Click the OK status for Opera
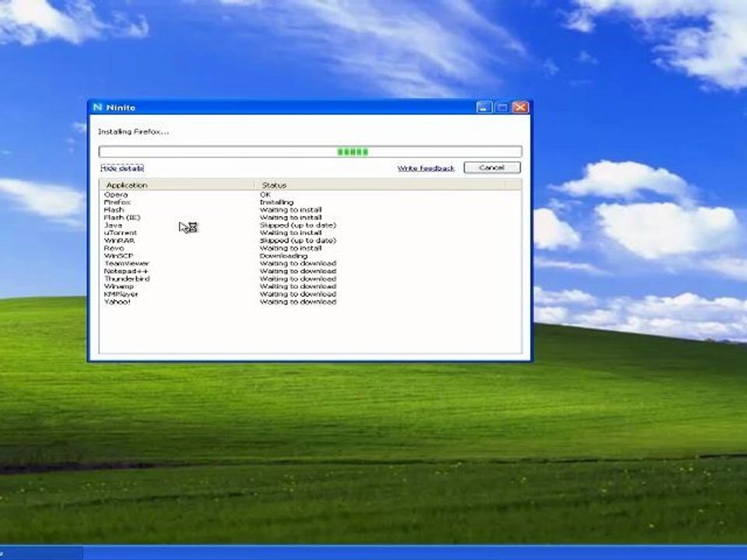The width and height of the screenshot is (747, 560). coord(265,194)
